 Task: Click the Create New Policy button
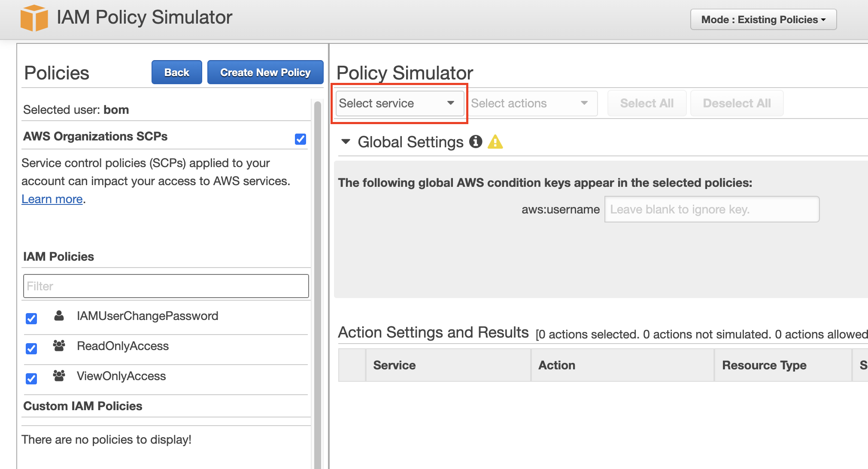coord(265,72)
